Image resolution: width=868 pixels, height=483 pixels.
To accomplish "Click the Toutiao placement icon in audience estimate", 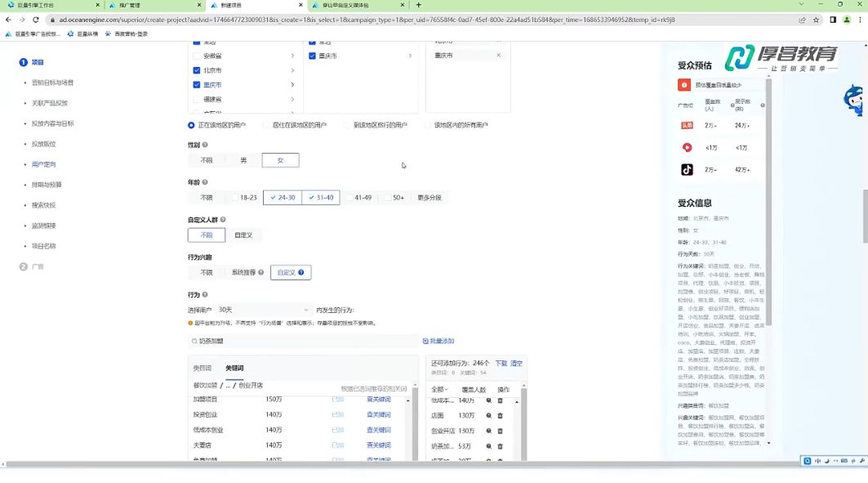I will (x=687, y=126).
